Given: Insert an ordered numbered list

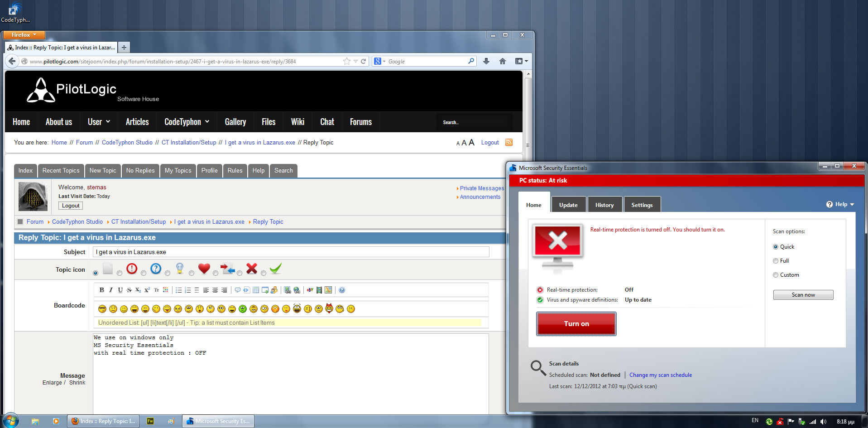Looking at the screenshot, I should (187, 290).
